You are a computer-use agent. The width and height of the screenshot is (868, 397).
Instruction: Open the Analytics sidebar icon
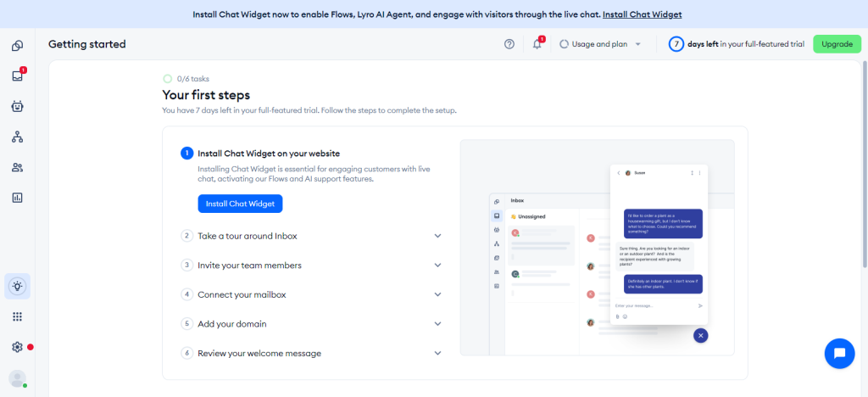coord(17,198)
